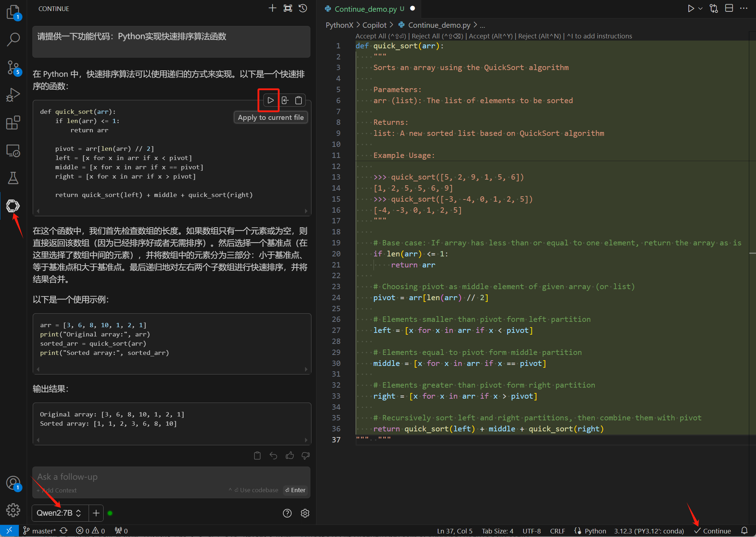Open the Run and Debug view
The width and height of the screenshot is (756, 537).
[x=13, y=95]
